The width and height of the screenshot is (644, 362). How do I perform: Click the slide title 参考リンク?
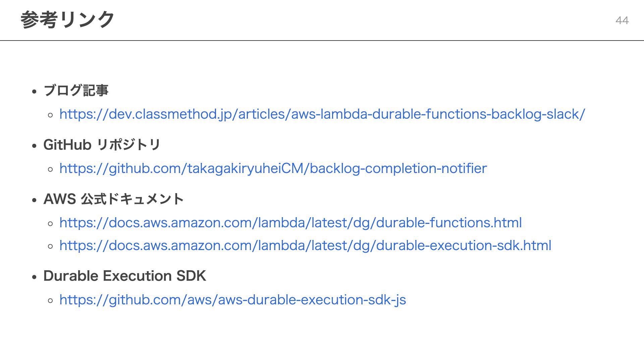[67, 19]
